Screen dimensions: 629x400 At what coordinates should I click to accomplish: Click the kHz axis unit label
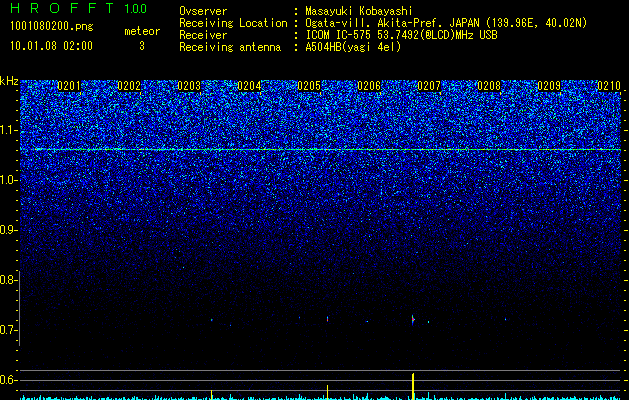9,81
